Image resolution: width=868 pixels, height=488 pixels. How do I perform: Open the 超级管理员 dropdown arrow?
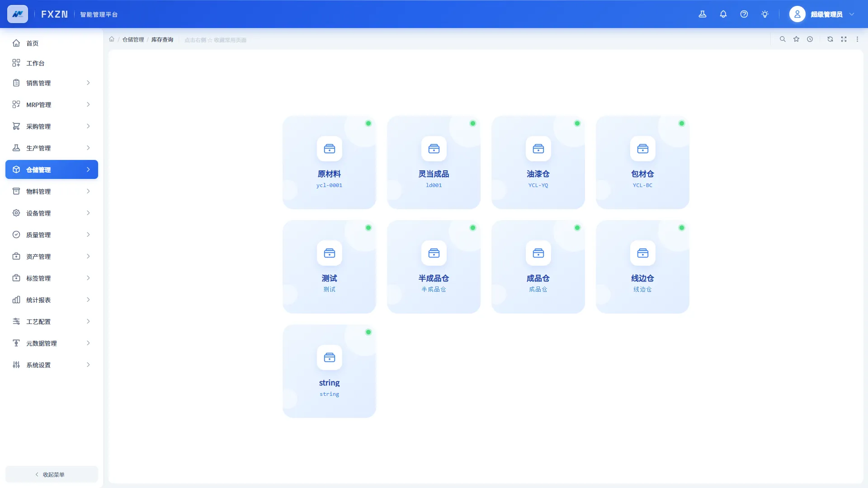click(852, 14)
